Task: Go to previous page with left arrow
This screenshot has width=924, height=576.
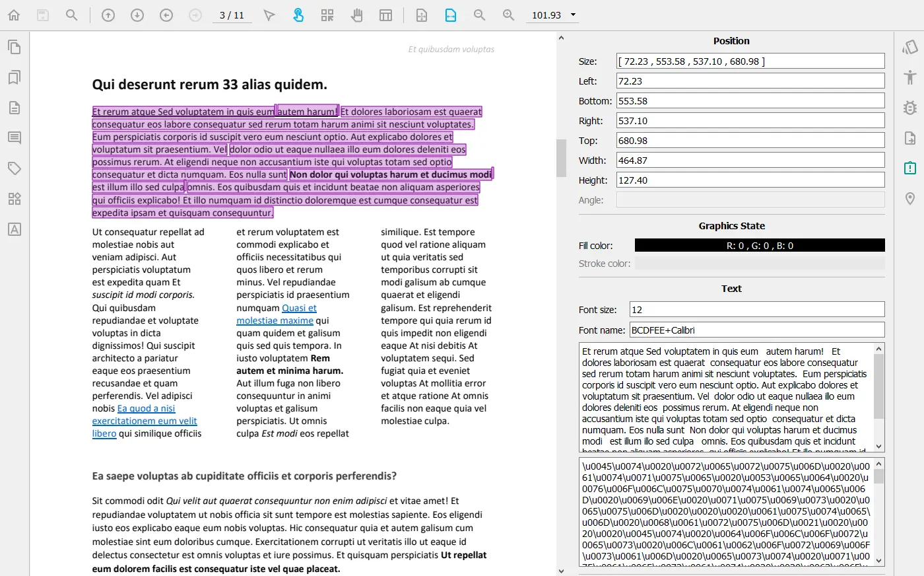Action: [x=166, y=15]
